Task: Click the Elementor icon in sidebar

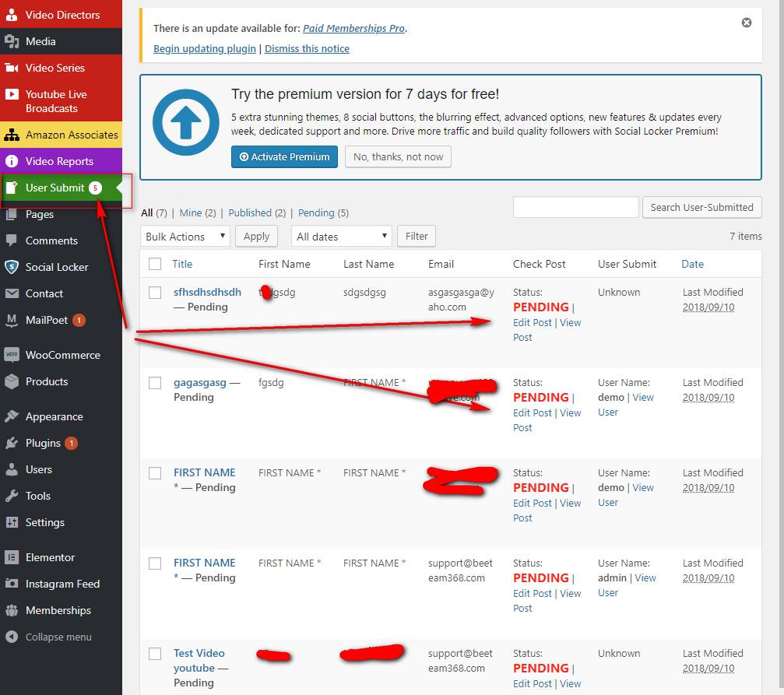Action: tap(12, 557)
